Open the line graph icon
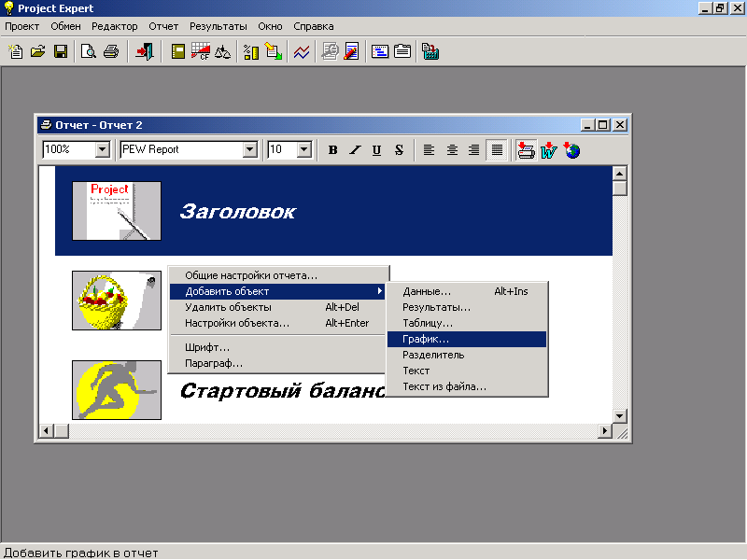Screen dimensions: 747x560 coord(302,51)
